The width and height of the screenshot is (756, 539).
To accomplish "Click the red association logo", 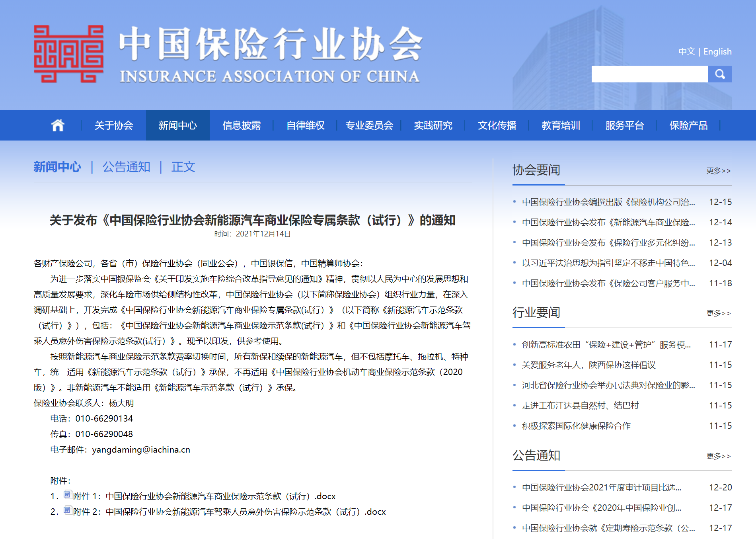I will coord(68,54).
